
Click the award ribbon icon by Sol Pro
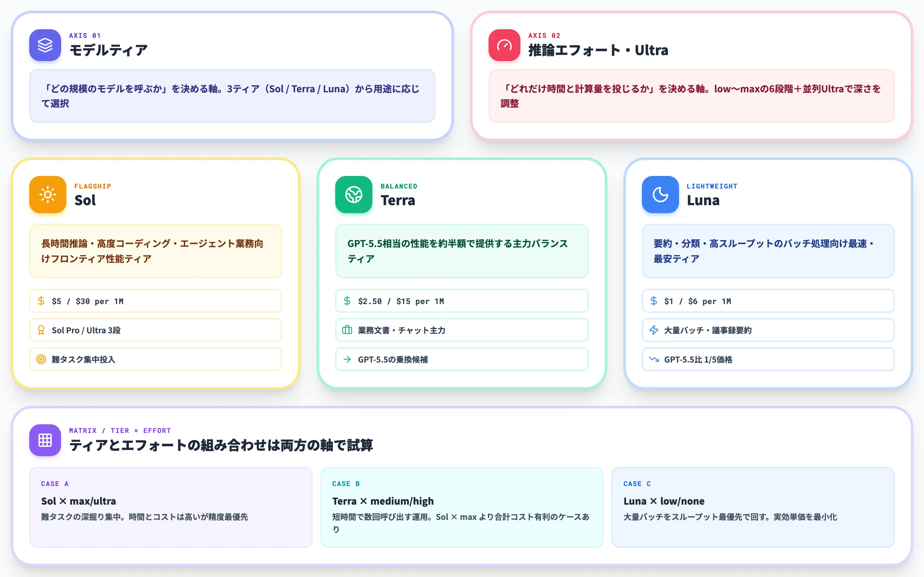tap(41, 330)
